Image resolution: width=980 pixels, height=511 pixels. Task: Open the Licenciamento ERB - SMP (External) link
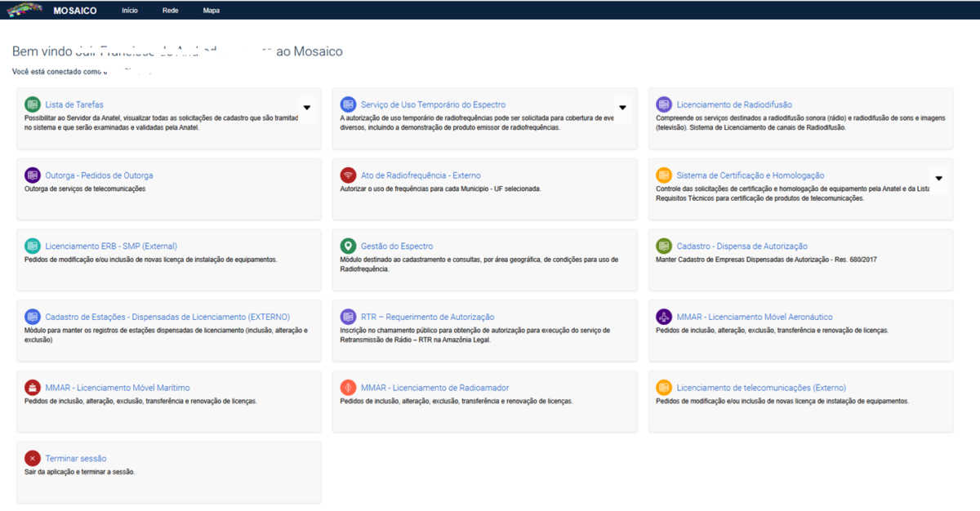[x=111, y=246]
